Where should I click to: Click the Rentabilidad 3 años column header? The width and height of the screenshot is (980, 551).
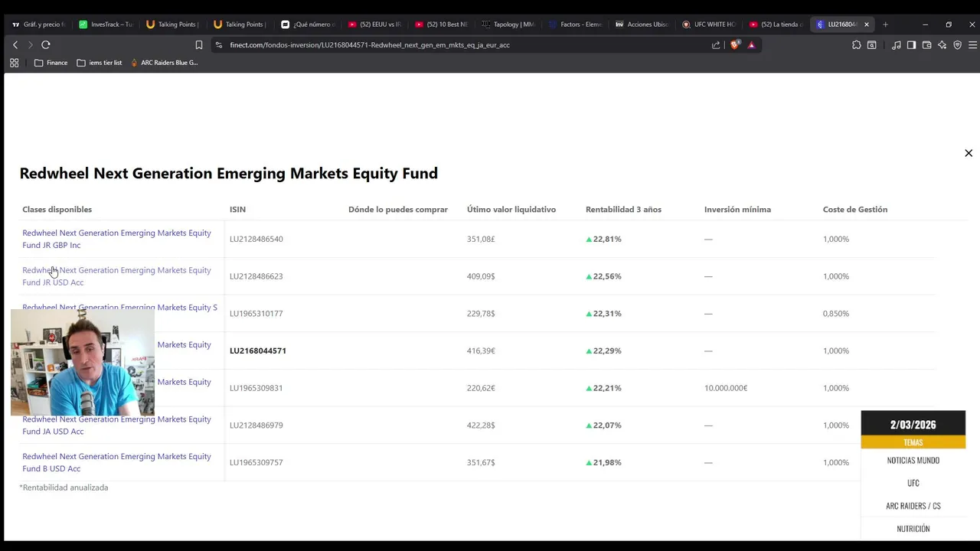(x=623, y=210)
